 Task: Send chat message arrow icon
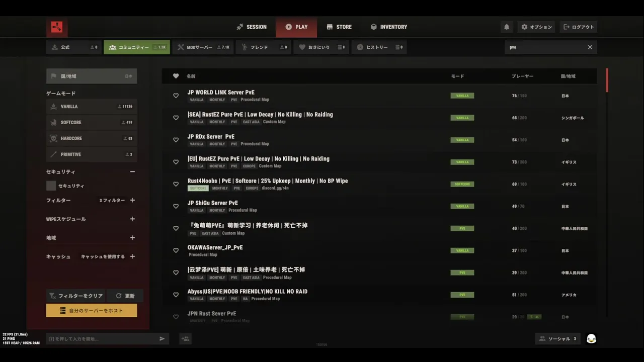point(162,339)
